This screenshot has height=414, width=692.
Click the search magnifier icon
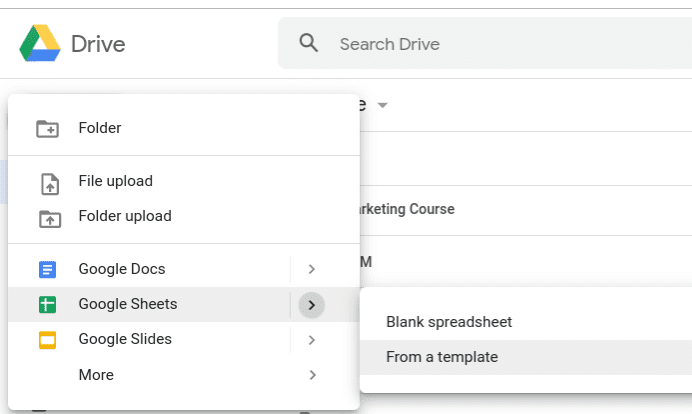(x=308, y=43)
